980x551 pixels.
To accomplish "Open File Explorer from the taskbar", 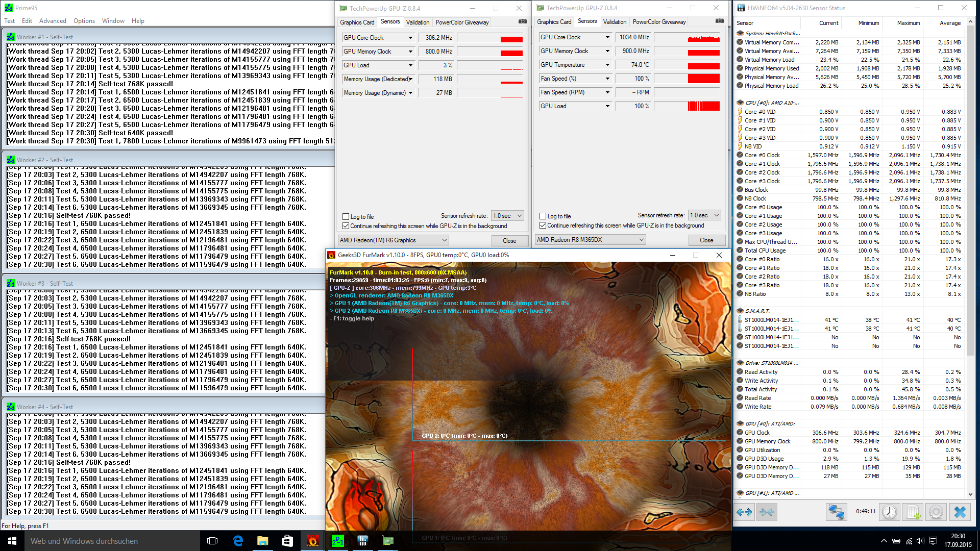I will [263, 541].
